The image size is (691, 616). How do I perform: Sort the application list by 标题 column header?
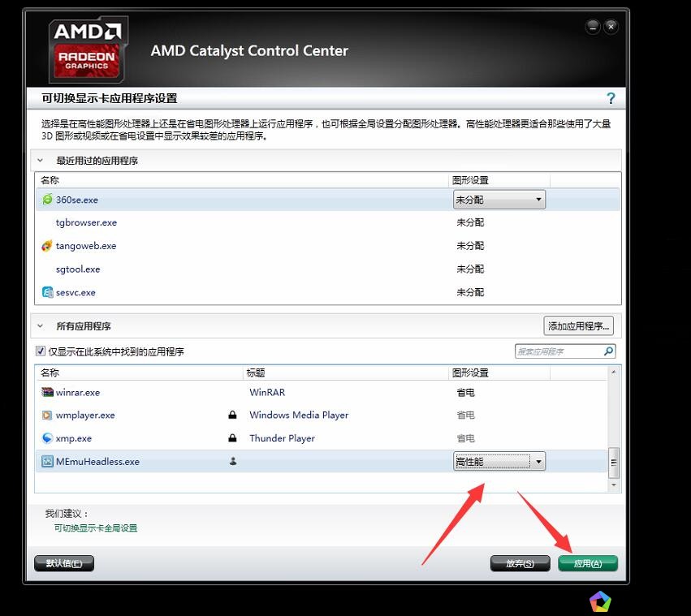click(257, 373)
